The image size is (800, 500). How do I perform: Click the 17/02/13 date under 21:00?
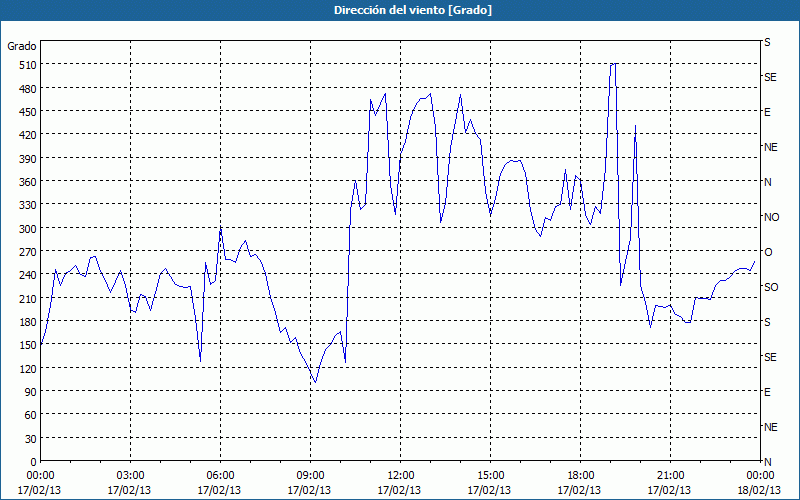coord(669,490)
